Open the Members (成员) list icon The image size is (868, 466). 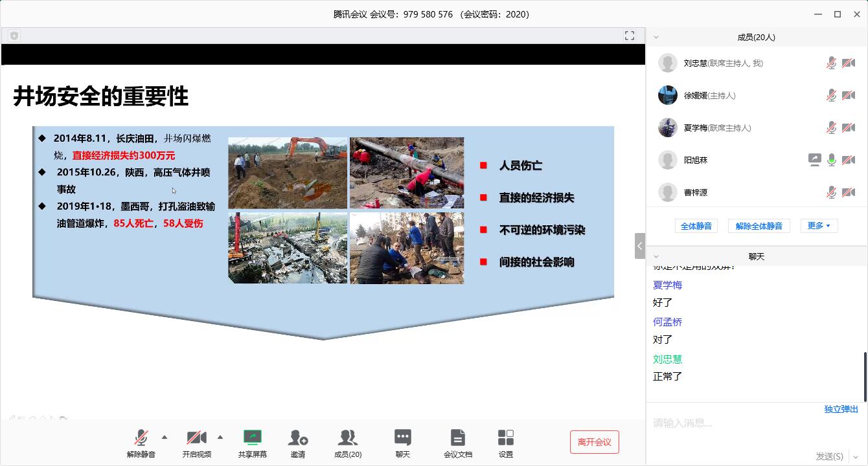(348, 439)
